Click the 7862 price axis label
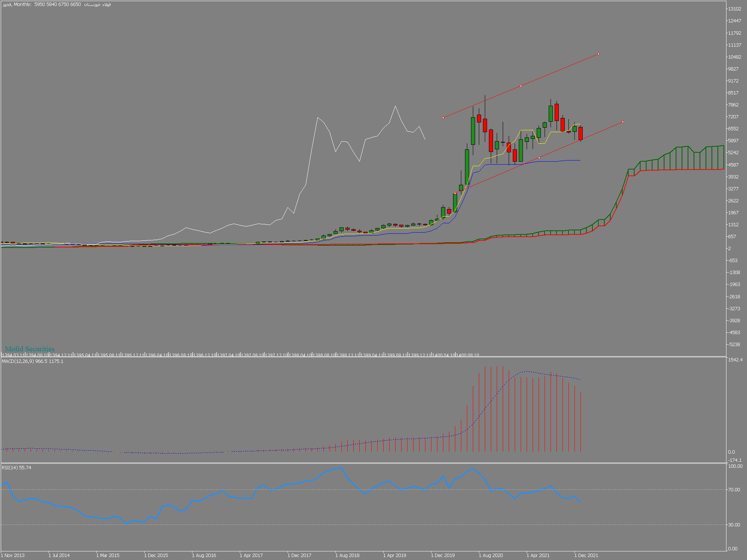Image resolution: width=747 pixels, height=560 pixels. coord(734,105)
